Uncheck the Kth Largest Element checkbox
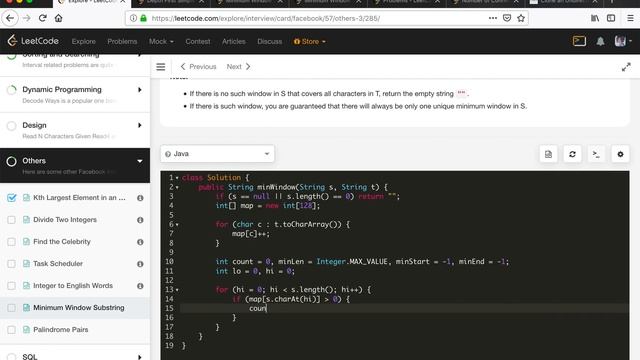Screen dimensions: 640x360 click(x=11, y=198)
